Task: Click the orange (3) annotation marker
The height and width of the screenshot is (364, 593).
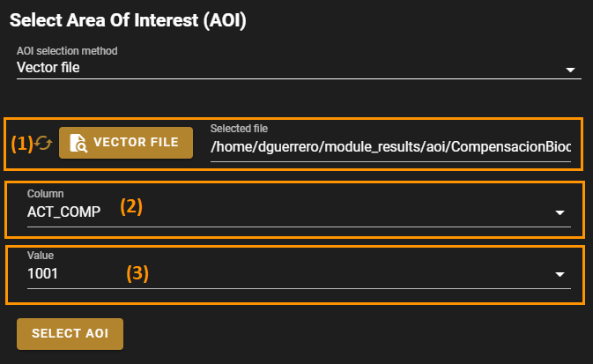Action: tap(137, 272)
